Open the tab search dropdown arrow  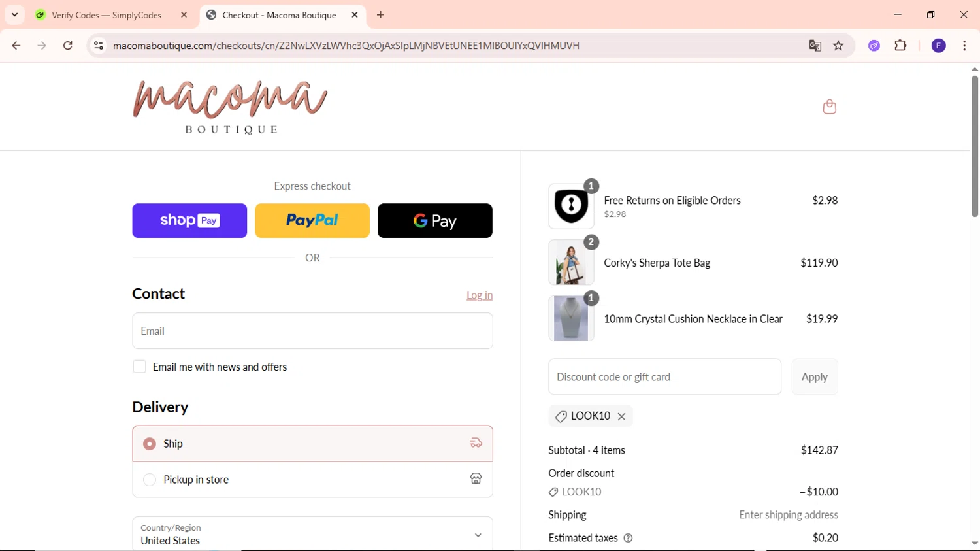14,15
